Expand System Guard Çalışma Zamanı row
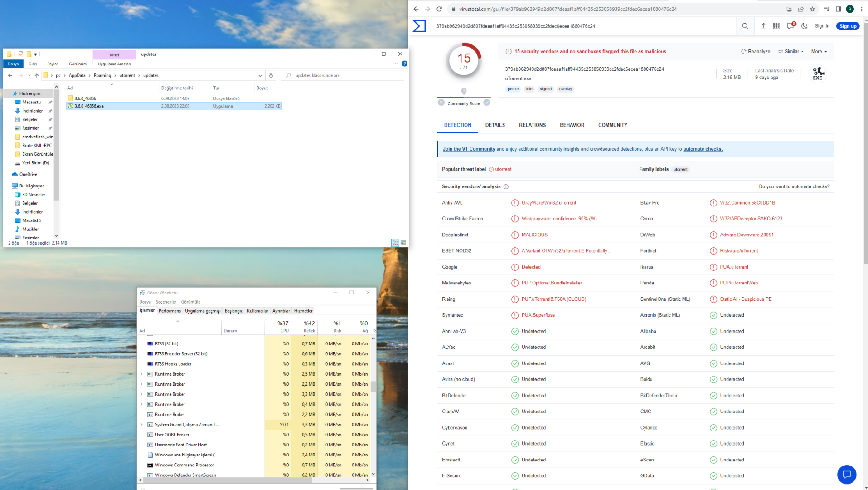Image resolution: width=868 pixels, height=490 pixels. click(141, 425)
